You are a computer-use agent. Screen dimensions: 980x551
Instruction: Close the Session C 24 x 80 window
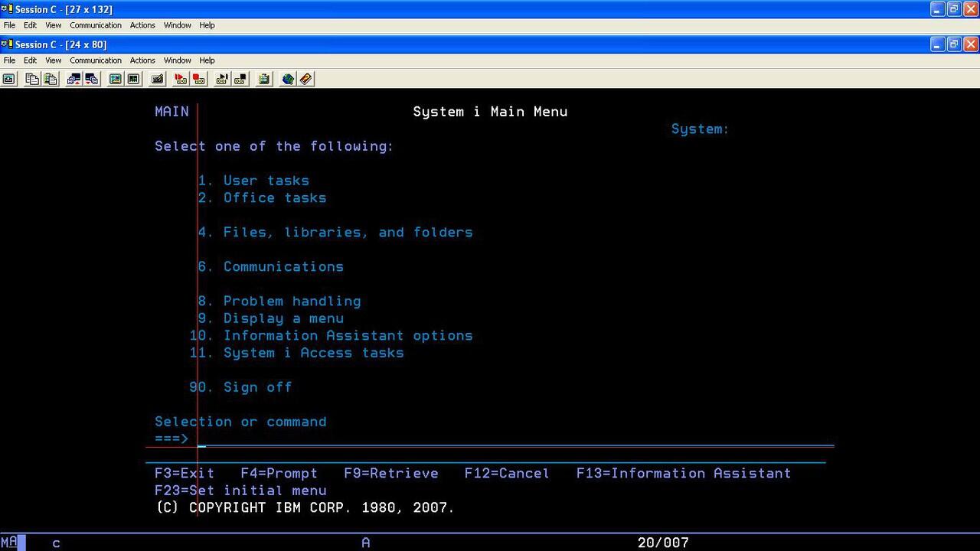(x=970, y=44)
